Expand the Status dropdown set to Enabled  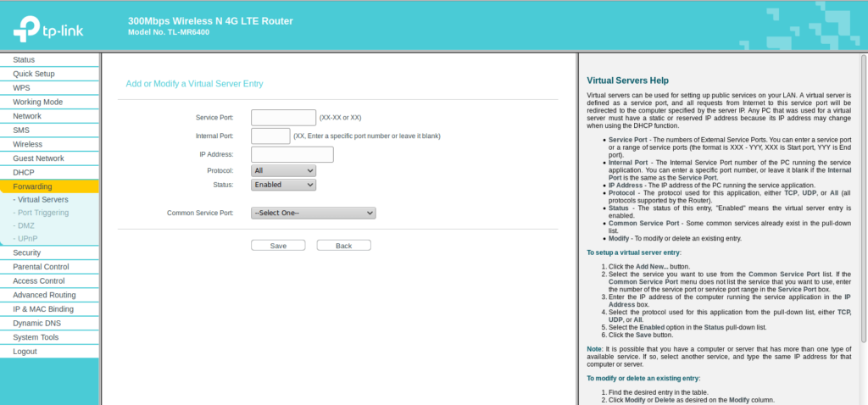[x=283, y=185]
